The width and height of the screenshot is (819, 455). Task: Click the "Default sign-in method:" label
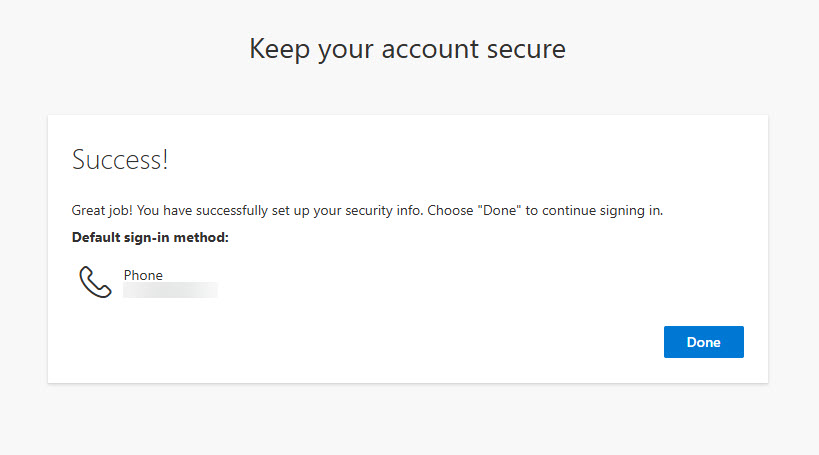(150, 238)
